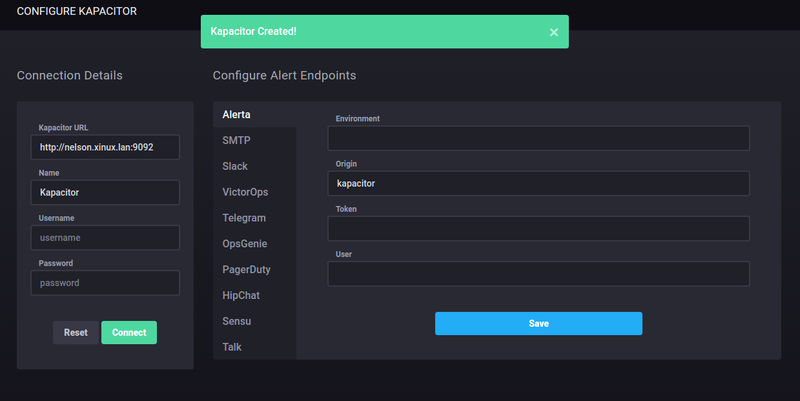The image size is (800, 401).
Task: Switch to the OpsGenie tab
Action: click(x=255, y=244)
